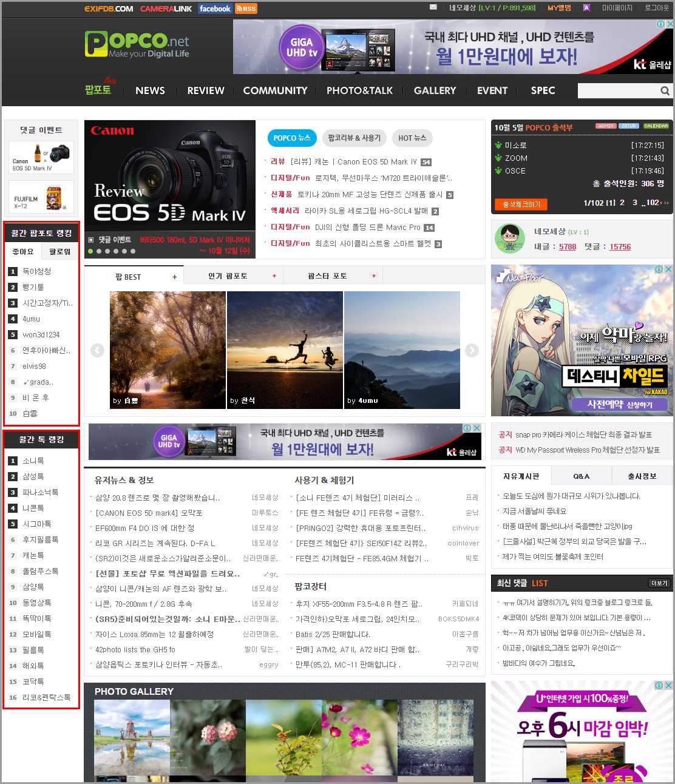Click 로그아웃 link
675x784 pixels.
pos(657,8)
